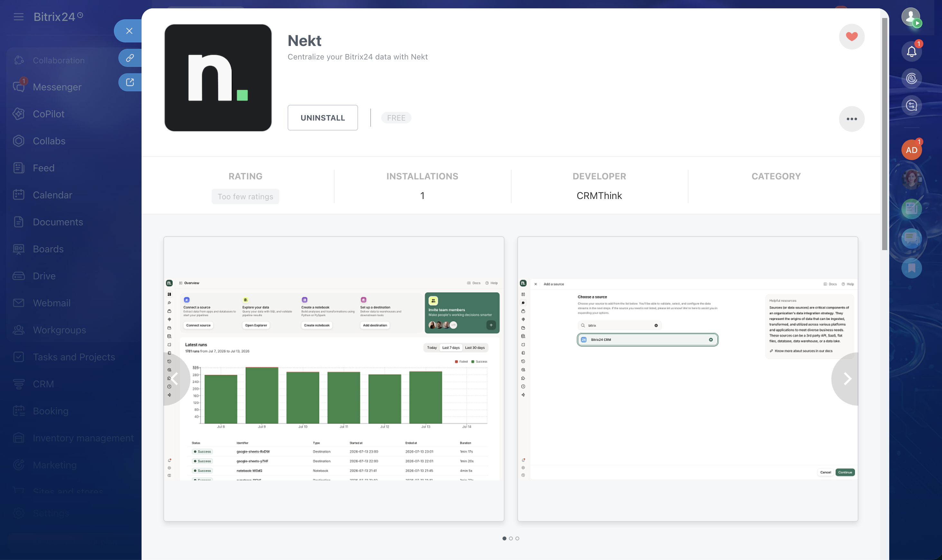Click the Boards sidebar icon
Viewport: 942px width, 560px height.
(x=19, y=249)
